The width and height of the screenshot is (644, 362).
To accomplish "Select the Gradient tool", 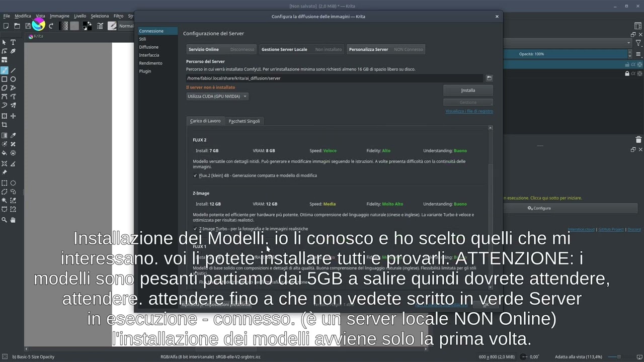I will [x=5, y=136].
